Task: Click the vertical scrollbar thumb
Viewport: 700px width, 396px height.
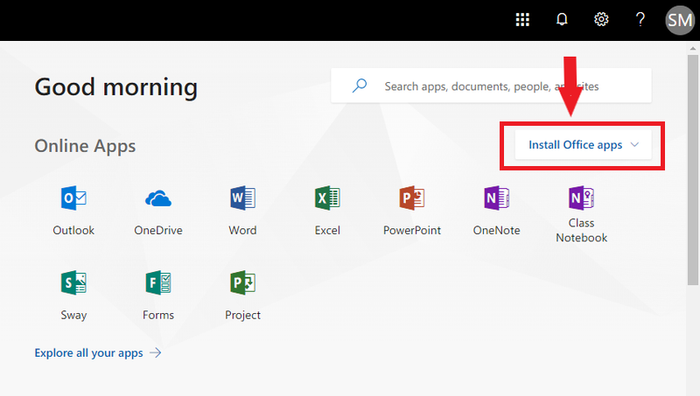Action: [x=692, y=170]
